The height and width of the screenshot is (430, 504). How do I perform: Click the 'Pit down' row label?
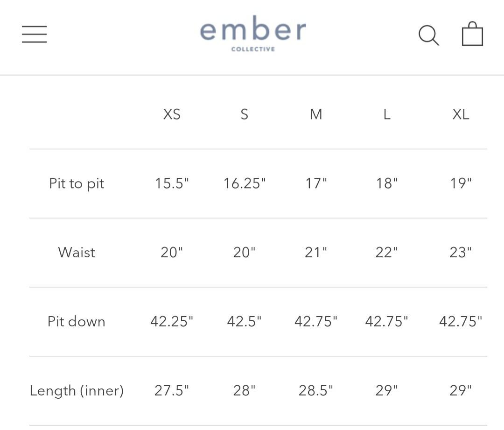[x=76, y=321]
